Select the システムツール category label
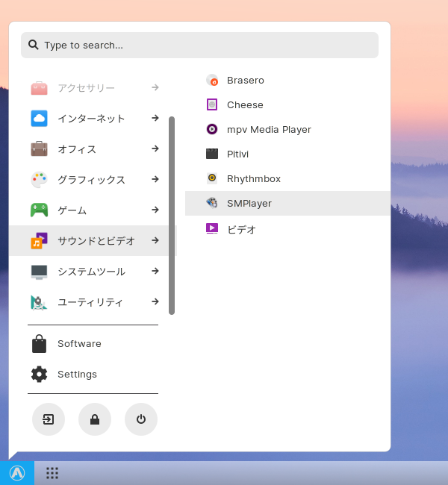The width and height of the screenshot is (448, 485). (91, 272)
